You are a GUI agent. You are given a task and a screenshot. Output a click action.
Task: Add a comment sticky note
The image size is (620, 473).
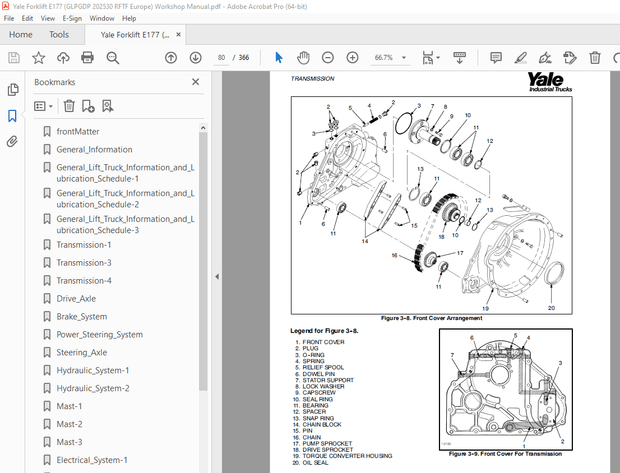coord(496,58)
